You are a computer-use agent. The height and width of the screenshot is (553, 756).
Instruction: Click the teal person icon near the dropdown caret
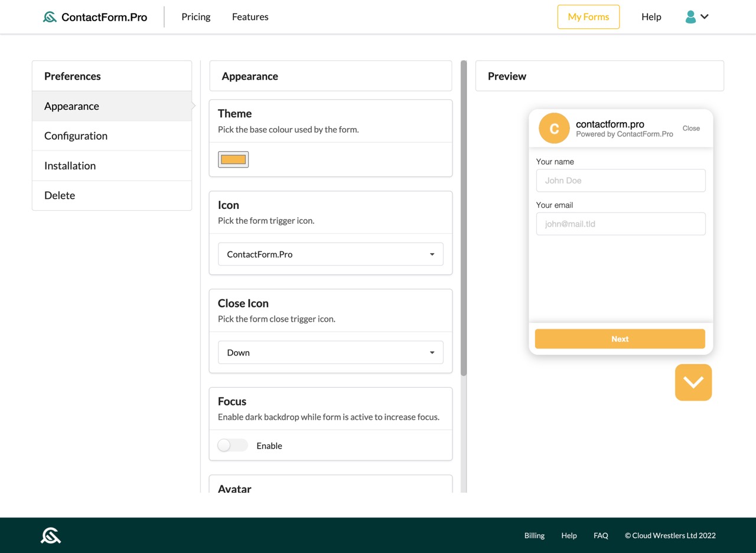690,17
